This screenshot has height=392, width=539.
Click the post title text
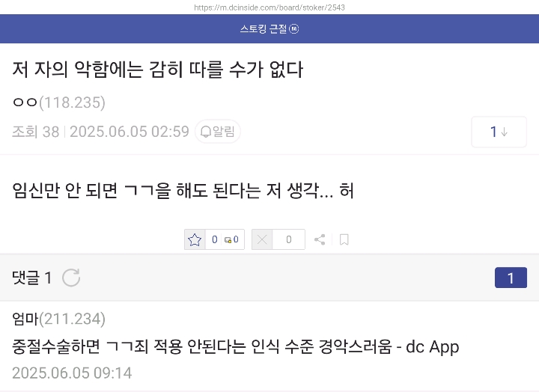(158, 69)
